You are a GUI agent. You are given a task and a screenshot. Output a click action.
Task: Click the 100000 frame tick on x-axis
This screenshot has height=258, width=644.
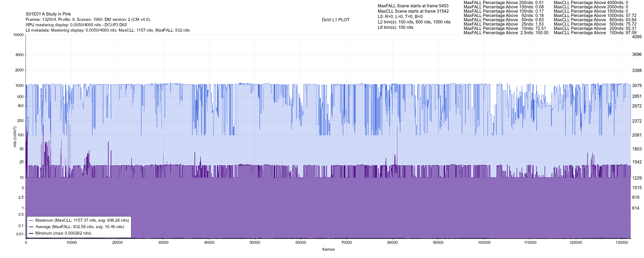484,243
